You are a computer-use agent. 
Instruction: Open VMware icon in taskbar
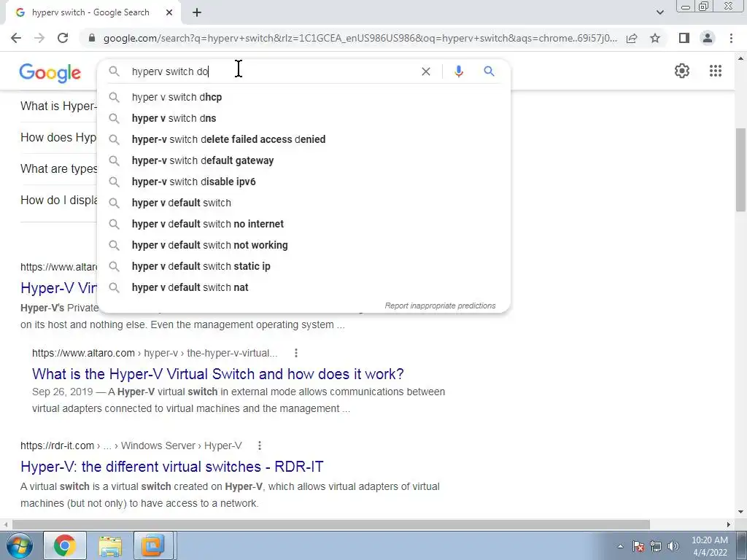tap(152, 545)
